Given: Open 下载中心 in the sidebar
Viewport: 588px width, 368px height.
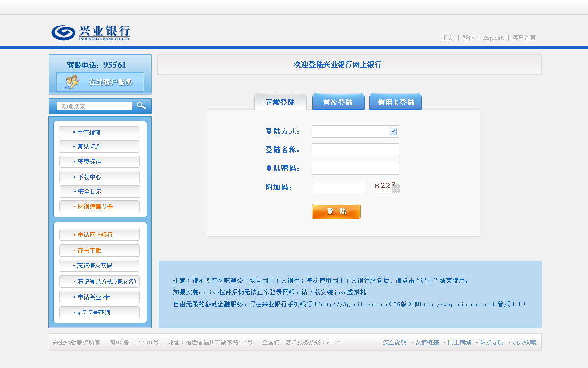Looking at the screenshot, I should 99,177.
